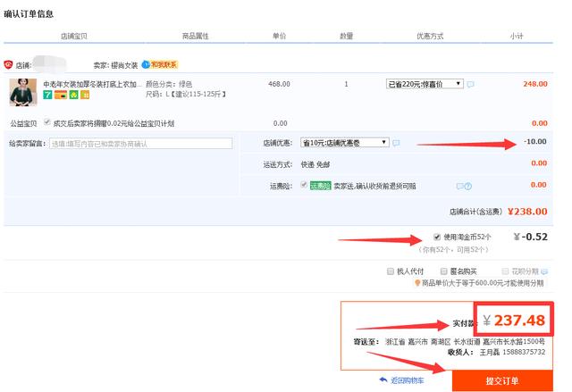Click the 卖家 seller name text
Screen dimensions: 572x392
[115, 65]
